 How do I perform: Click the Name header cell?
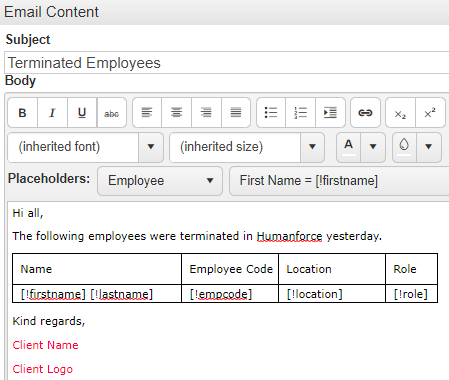97,269
